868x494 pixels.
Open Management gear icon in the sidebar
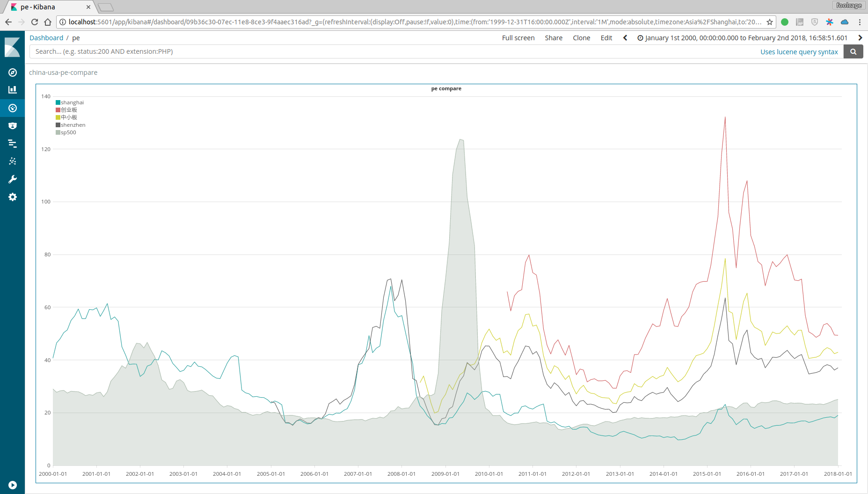coord(13,197)
